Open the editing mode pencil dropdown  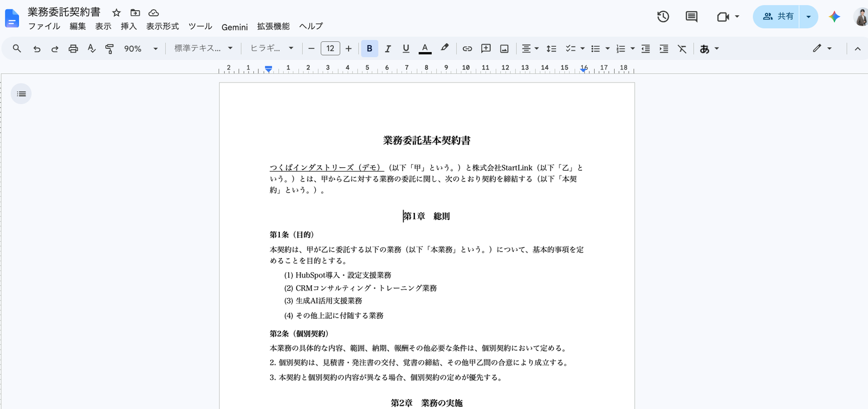point(822,48)
